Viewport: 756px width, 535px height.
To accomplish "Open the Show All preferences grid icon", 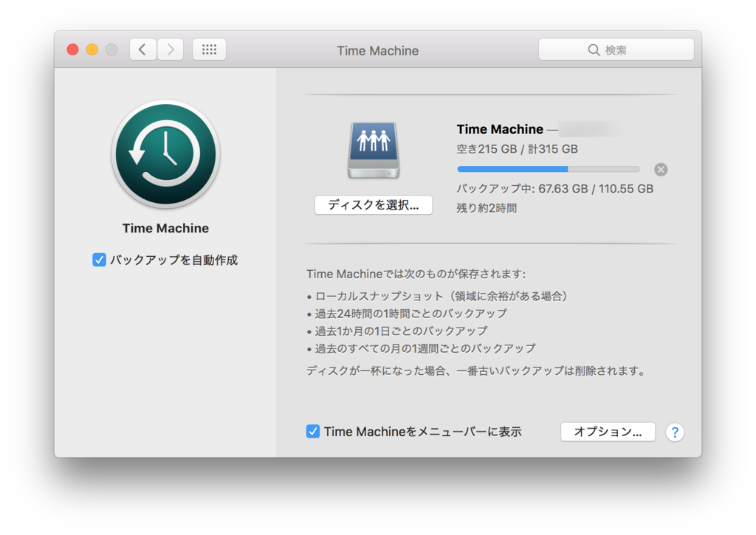I will pos(209,49).
